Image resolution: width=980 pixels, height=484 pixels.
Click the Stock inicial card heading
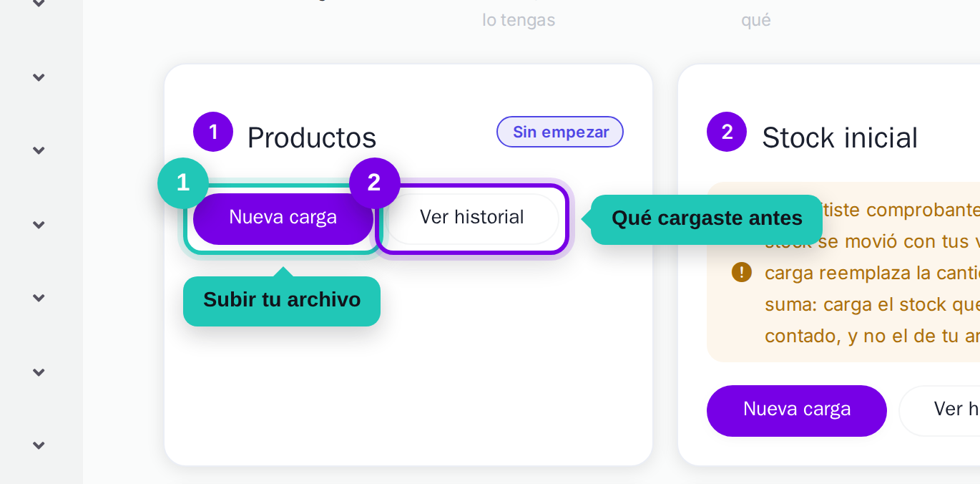pos(840,137)
